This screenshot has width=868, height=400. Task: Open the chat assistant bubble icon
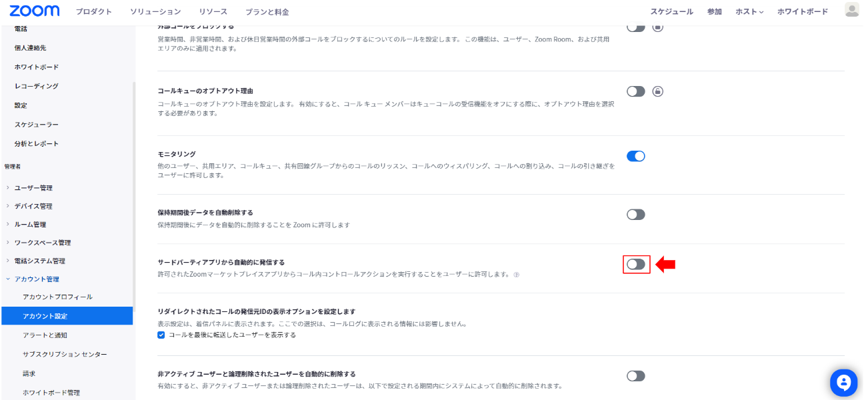(x=843, y=383)
